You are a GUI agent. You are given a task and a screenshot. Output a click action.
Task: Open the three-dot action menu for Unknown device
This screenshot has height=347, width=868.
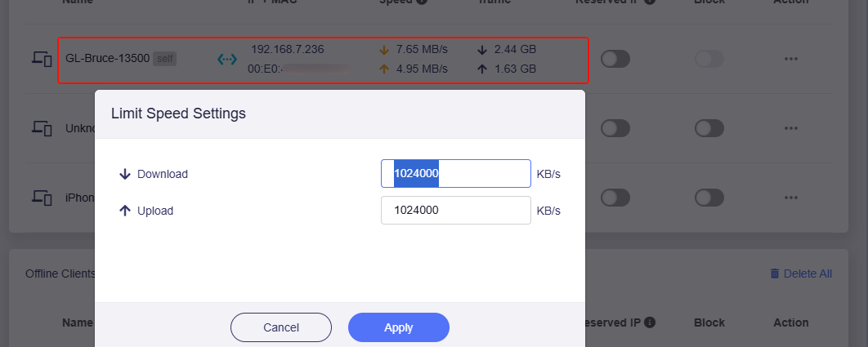790,128
